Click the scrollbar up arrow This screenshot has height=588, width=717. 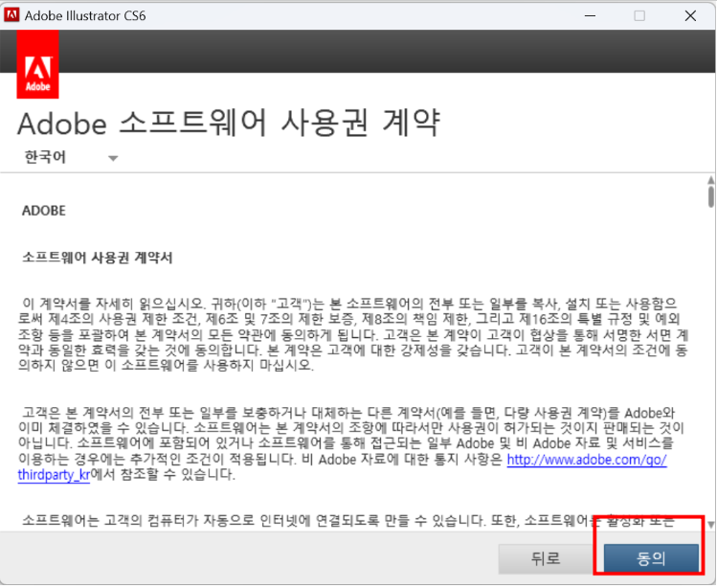coord(710,180)
